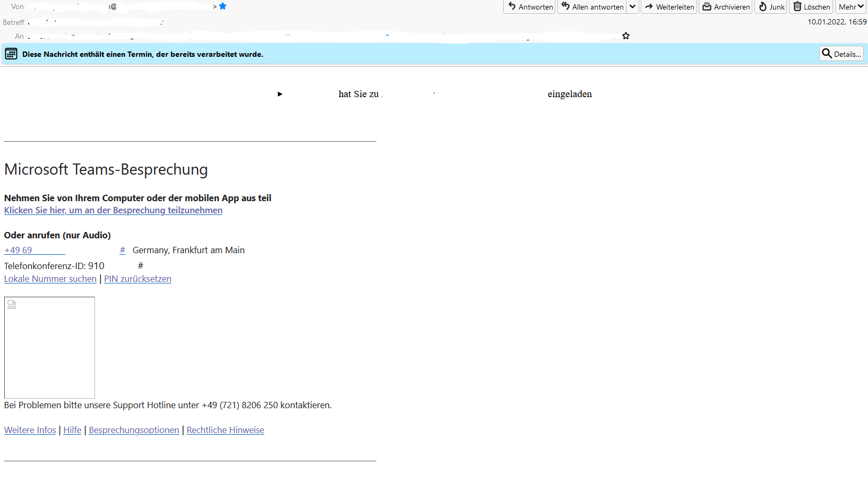The width and height of the screenshot is (868, 491).
Task: Open Rechtliche Hinweise link
Action: click(225, 430)
